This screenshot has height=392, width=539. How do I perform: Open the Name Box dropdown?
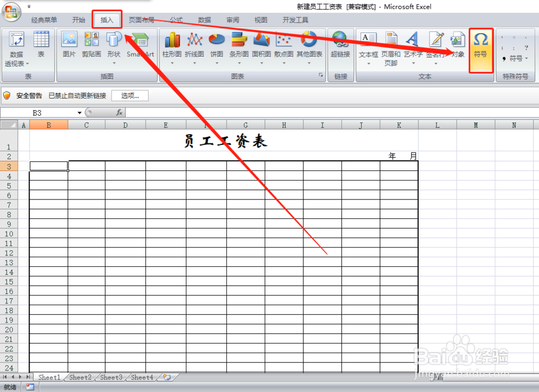[x=79, y=113]
